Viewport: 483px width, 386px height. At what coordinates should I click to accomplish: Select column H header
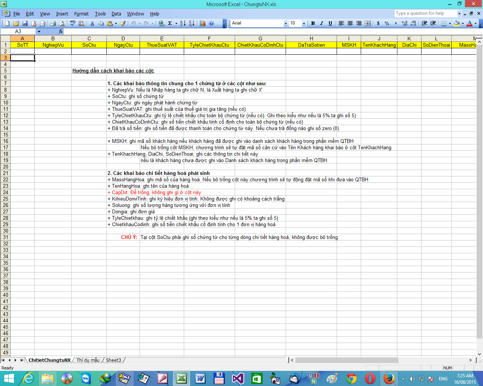pyautogui.click(x=311, y=38)
